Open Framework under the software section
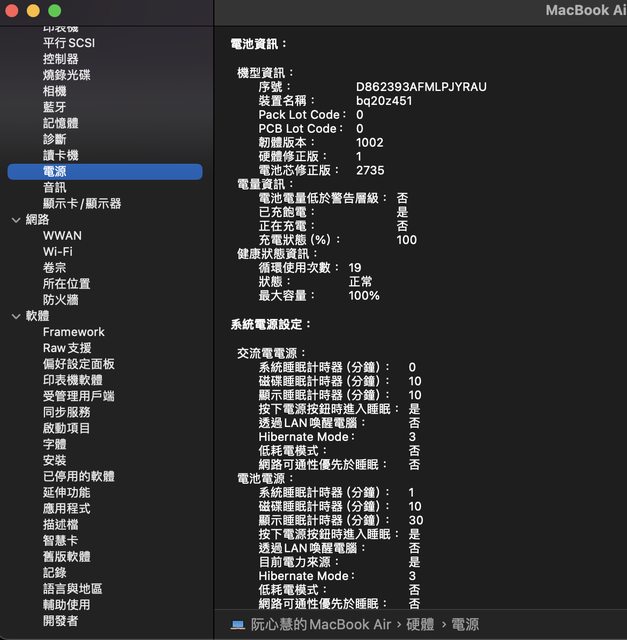This screenshot has width=627, height=640. pyautogui.click(x=73, y=332)
